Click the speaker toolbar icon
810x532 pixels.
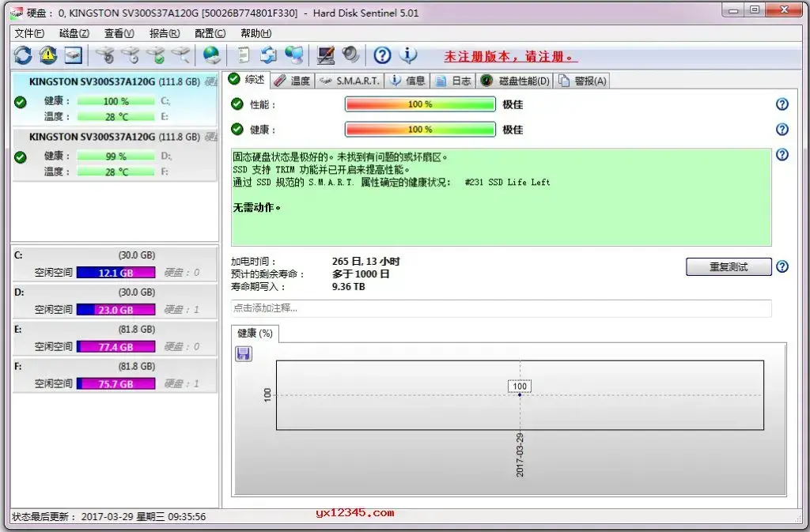350,55
